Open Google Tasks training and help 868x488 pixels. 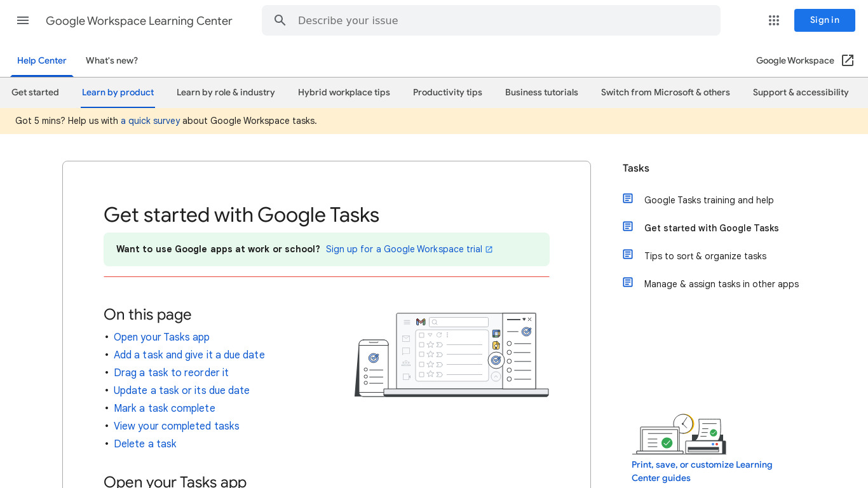click(x=709, y=200)
